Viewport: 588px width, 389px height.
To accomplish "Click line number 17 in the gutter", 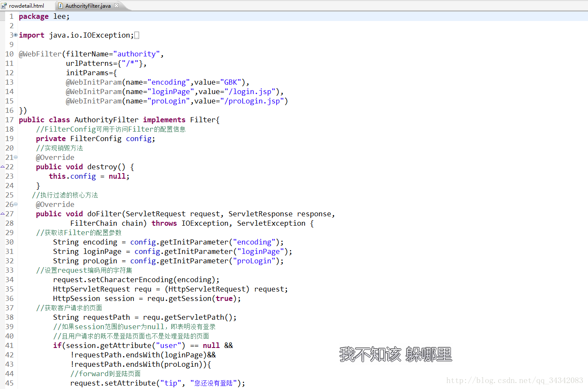I will pos(9,120).
